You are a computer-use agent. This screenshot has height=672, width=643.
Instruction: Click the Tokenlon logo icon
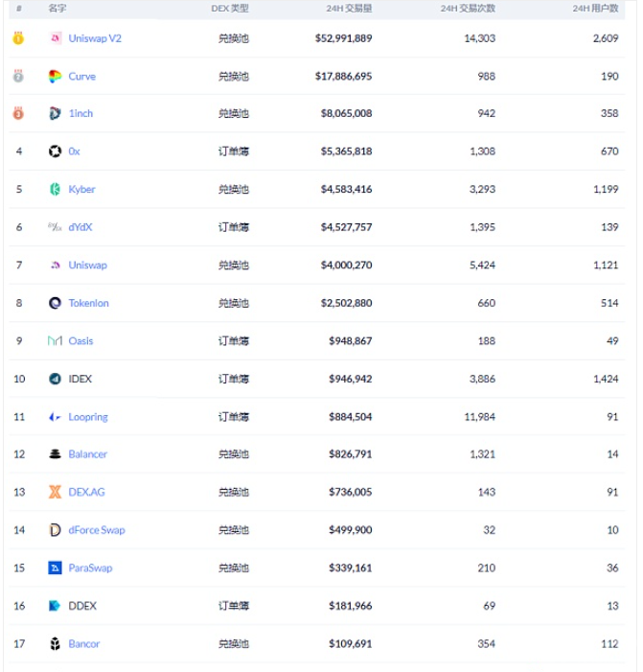pyautogui.click(x=55, y=303)
